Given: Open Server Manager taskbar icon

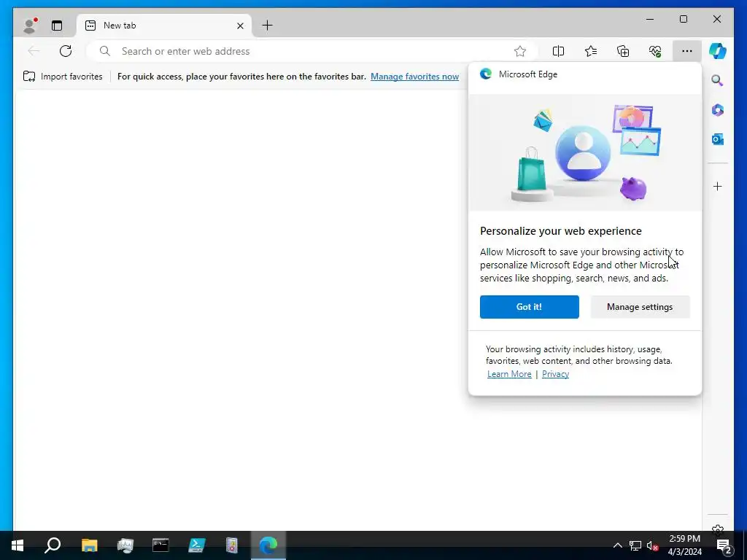Looking at the screenshot, I should click(x=125, y=545).
